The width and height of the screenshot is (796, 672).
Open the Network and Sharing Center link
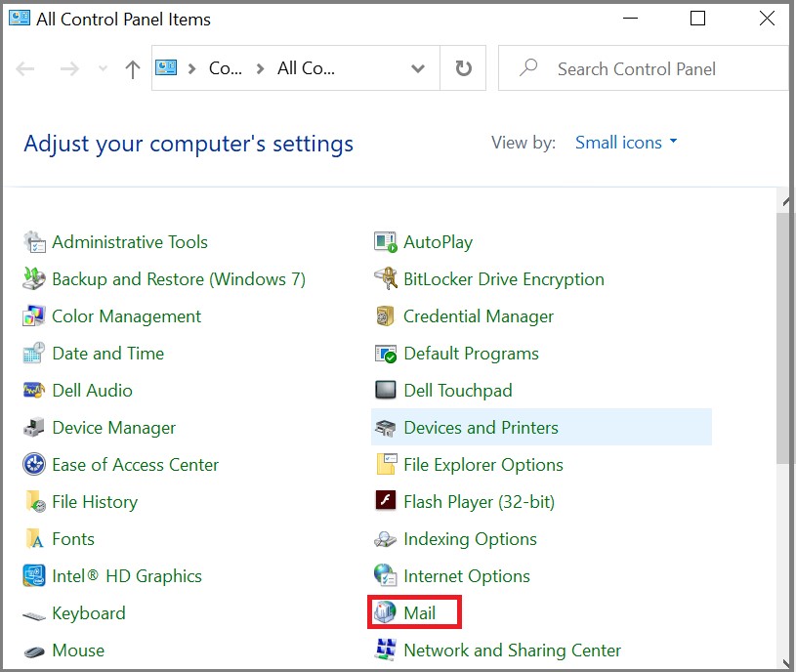click(512, 651)
